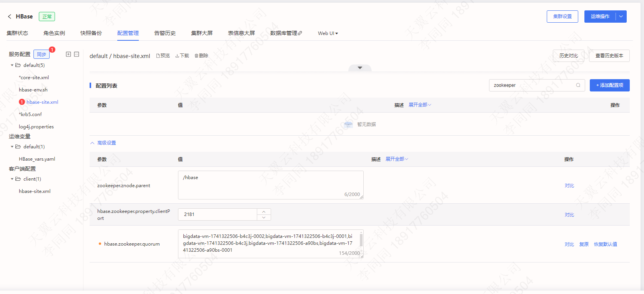The width and height of the screenshot is (644, 294).
Task: Click the 添加配置项 button
Action: point(609,85)
